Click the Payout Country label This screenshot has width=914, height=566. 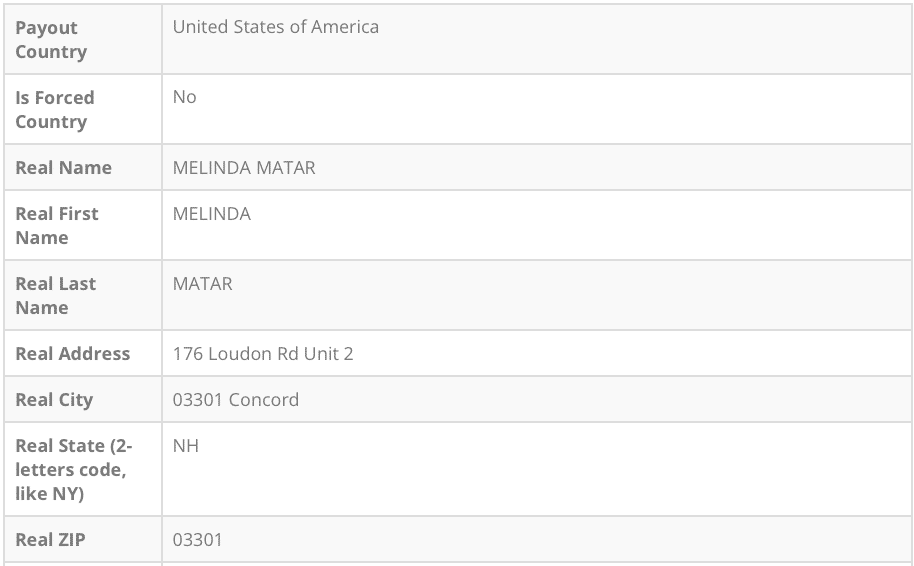pos(51,40)
